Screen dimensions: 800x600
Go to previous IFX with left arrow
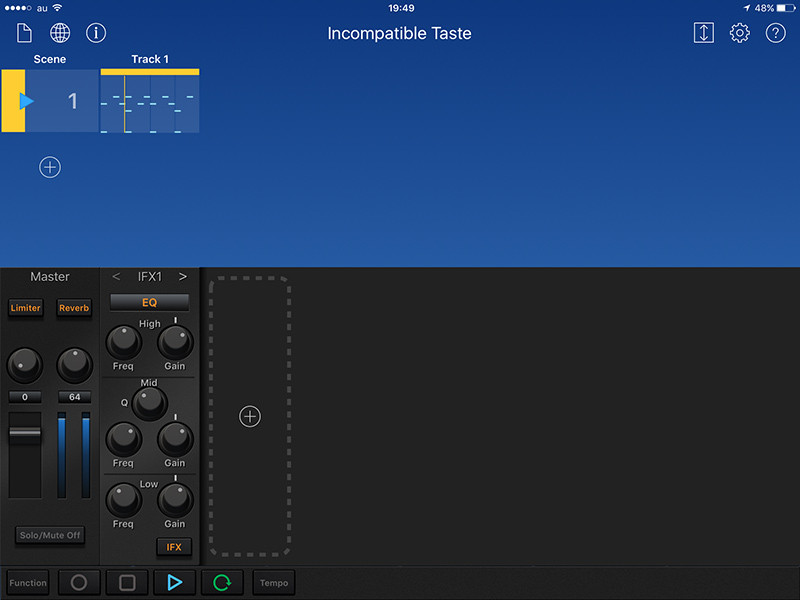(116, 277)
